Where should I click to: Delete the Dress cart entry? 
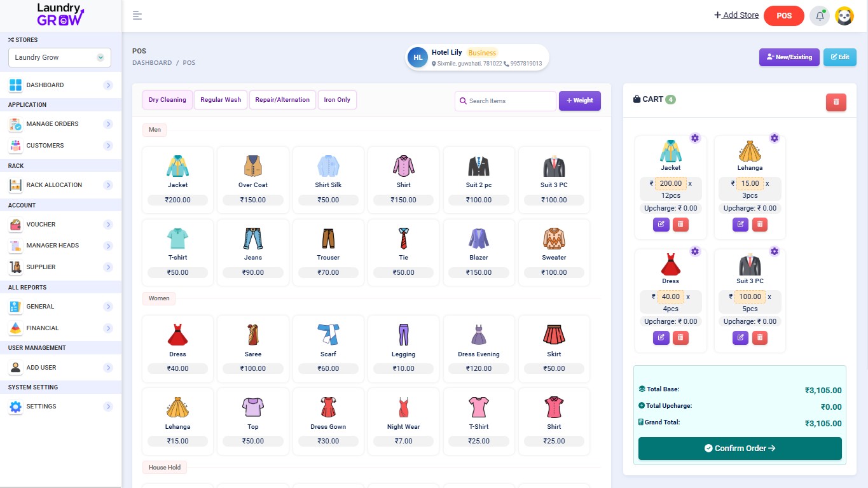[680, 337]
